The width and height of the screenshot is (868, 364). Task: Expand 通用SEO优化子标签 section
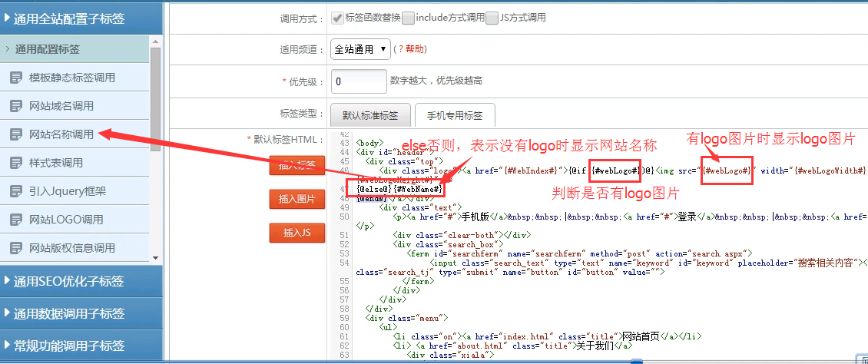[x=81, y=281]
